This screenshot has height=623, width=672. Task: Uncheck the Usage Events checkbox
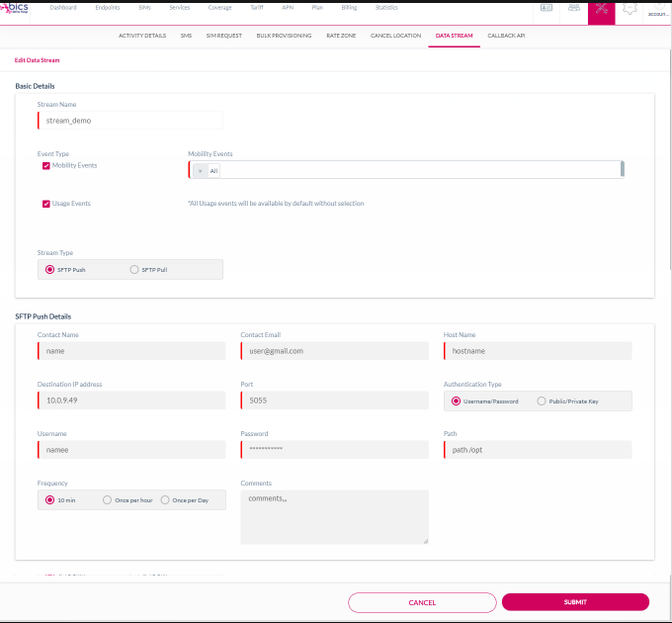pyautogui.click(x=46, y=204)
